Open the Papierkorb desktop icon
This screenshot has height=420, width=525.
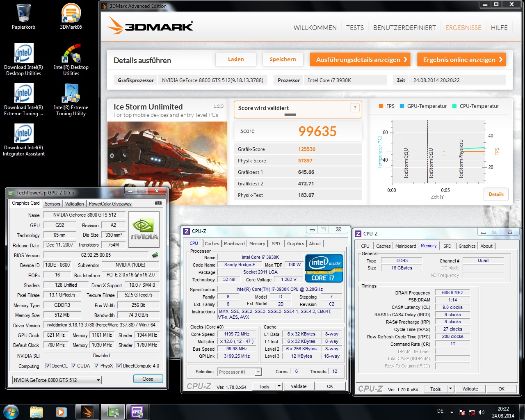coord(23,16)
